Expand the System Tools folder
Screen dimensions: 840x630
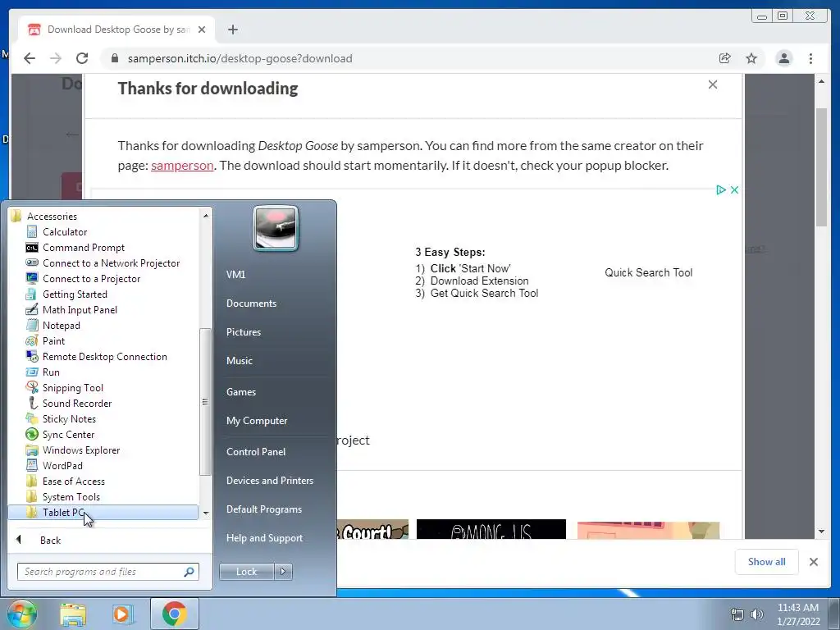click(71, 496)
